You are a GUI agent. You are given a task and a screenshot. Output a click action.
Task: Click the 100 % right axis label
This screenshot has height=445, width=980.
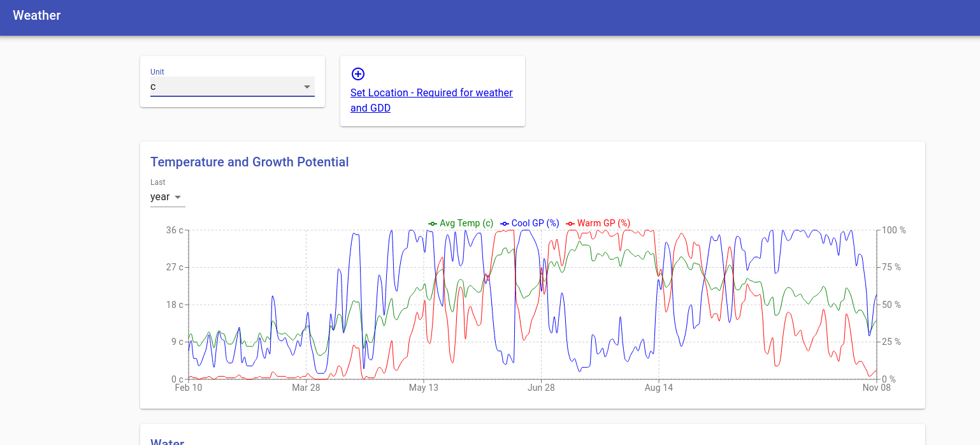(893, 230)
